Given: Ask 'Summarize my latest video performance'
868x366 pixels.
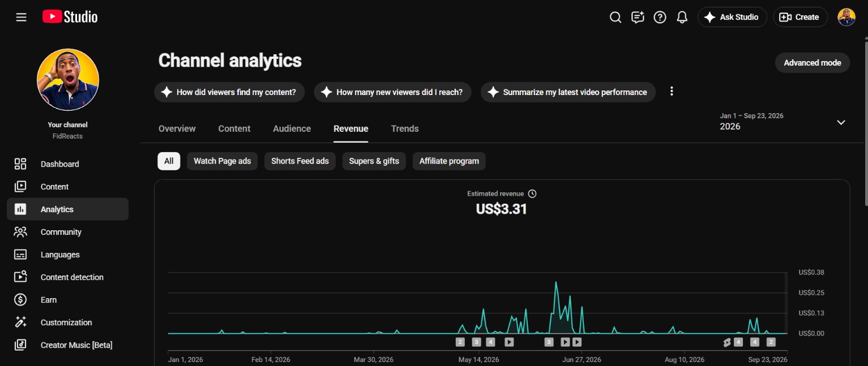Looking at the screenshot, I should tap(568, 92).
